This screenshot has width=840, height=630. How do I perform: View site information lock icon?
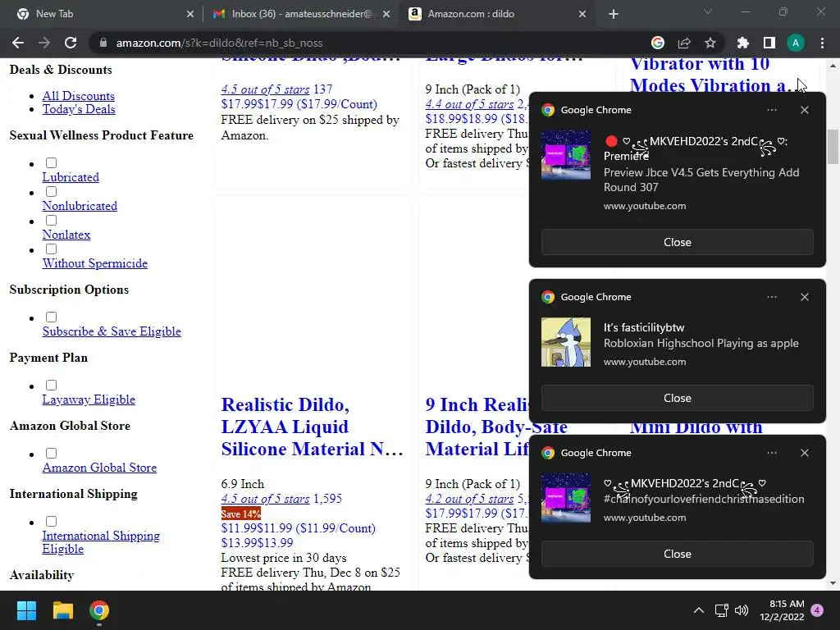[103, 43]
